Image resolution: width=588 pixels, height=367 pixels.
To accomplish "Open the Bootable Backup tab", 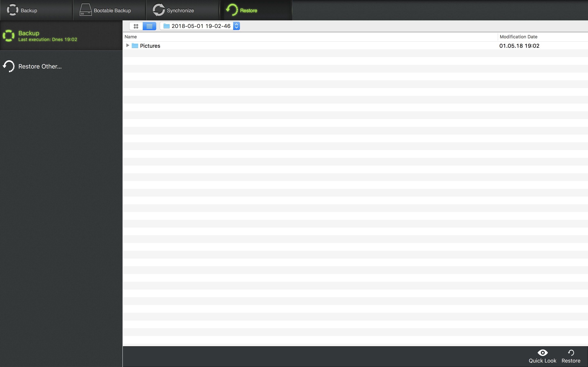I will click(x=112, y=10).
